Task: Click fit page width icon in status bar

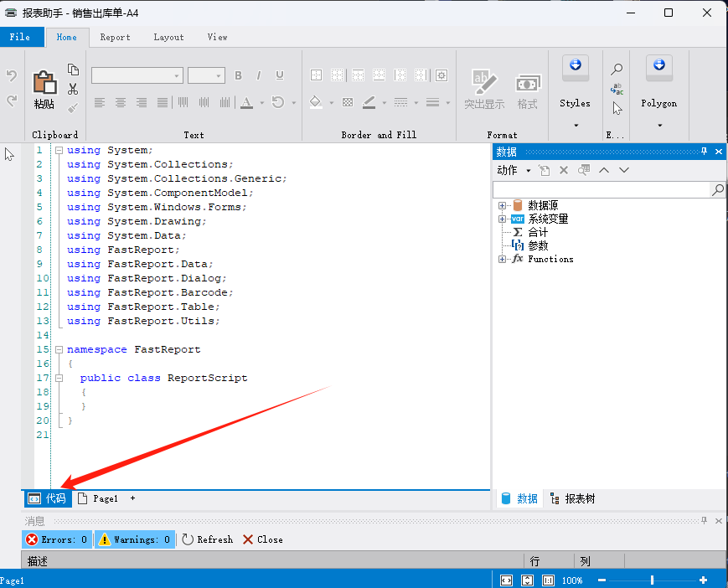Action: click(506, 580)
